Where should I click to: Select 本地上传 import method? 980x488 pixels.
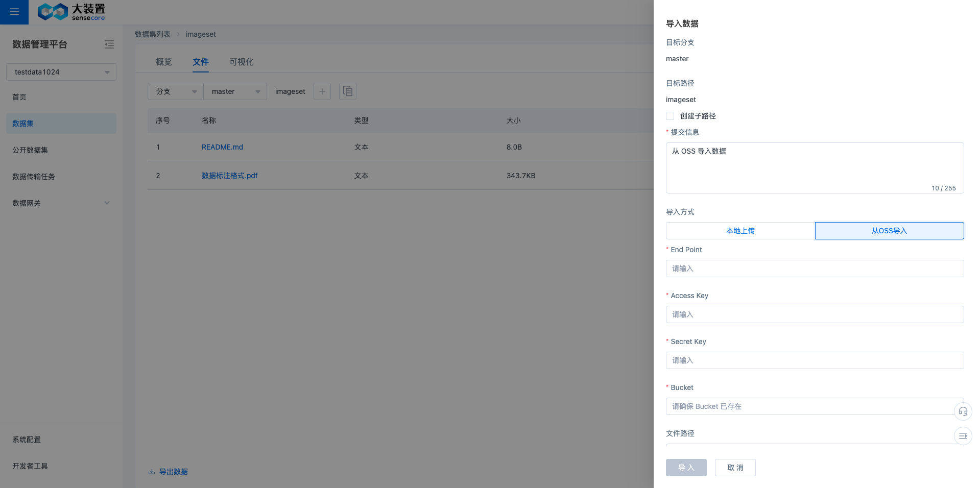740,231
